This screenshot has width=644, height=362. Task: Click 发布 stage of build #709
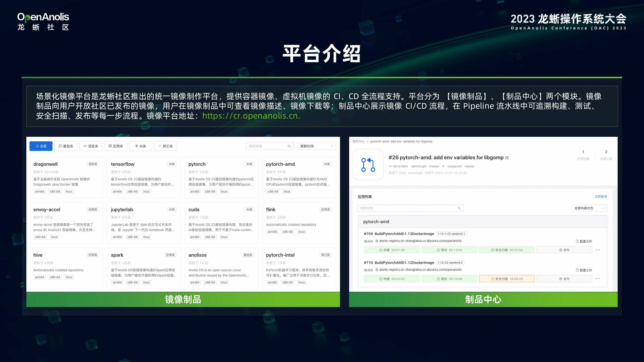coord(564,250)
